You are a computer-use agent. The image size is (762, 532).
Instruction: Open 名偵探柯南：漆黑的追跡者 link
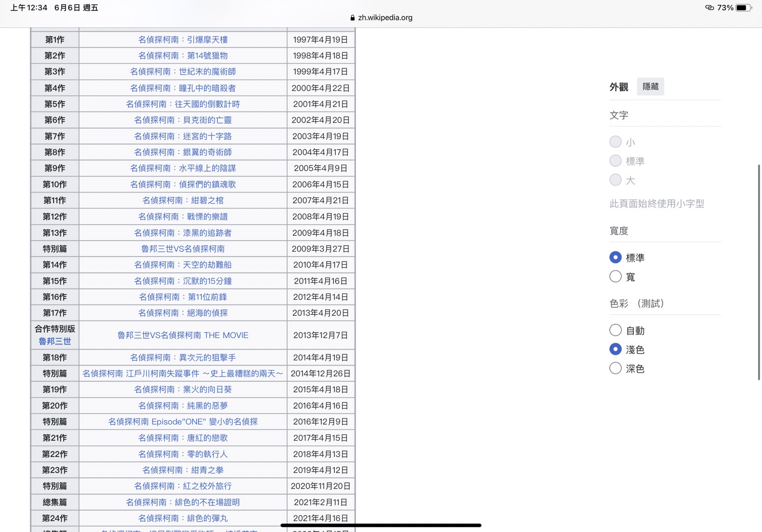pos(183,233)
